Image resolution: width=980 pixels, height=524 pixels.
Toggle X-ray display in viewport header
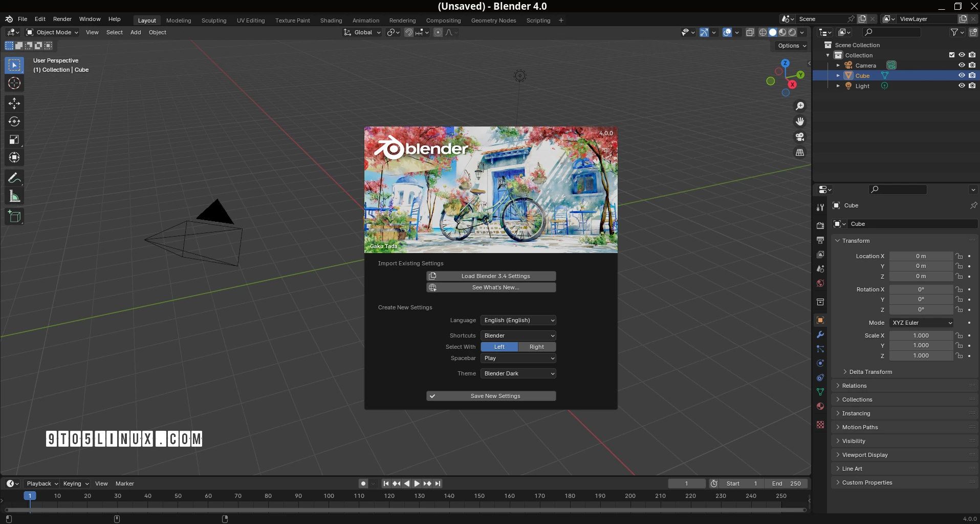click(x=750, y=32)
